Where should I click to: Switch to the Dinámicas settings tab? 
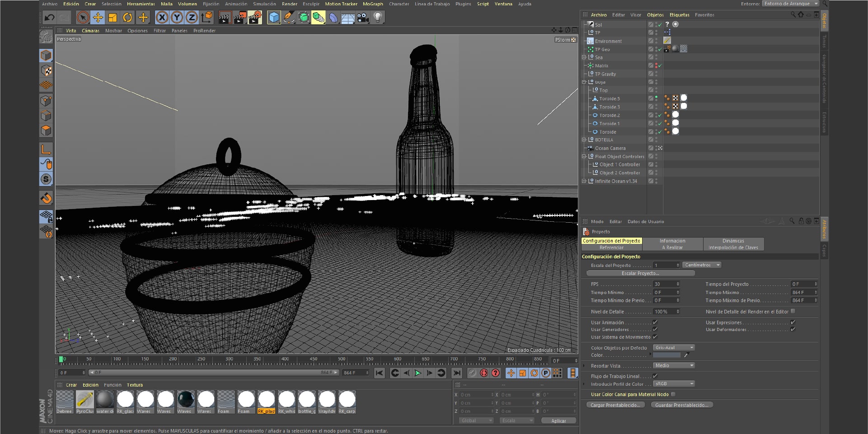point(733,241)
